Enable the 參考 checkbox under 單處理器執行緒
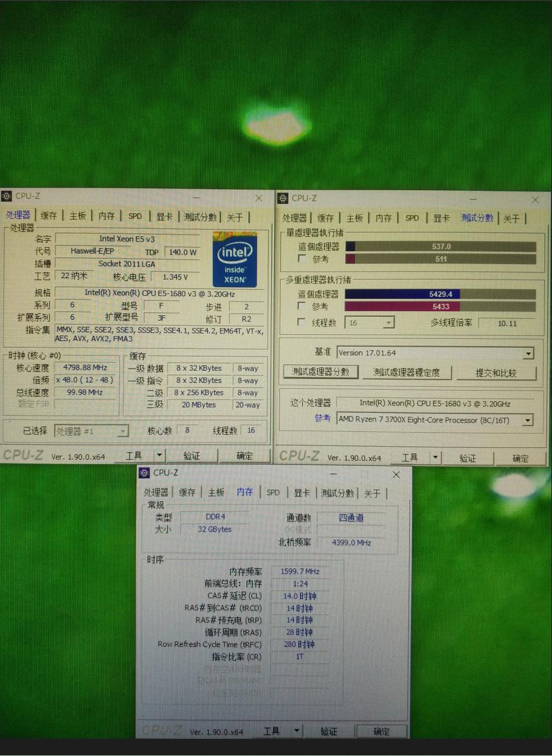Viewport: 552px width, 756px height. tap(302, 259)
